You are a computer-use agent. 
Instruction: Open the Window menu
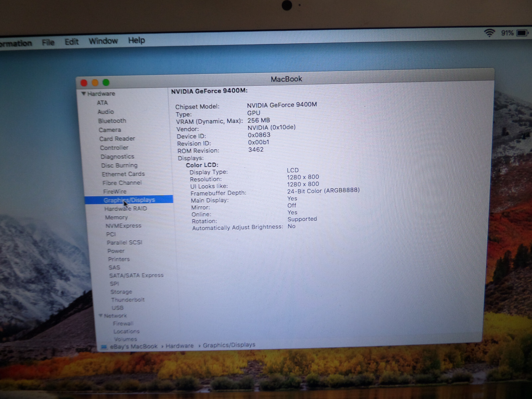pyautogui.click(x=103, y=41)
